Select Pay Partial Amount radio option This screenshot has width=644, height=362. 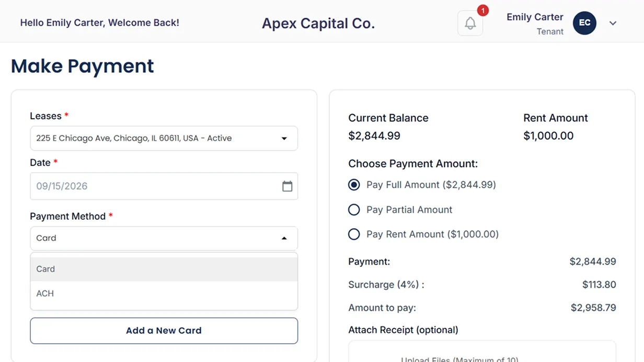[354, 210]
